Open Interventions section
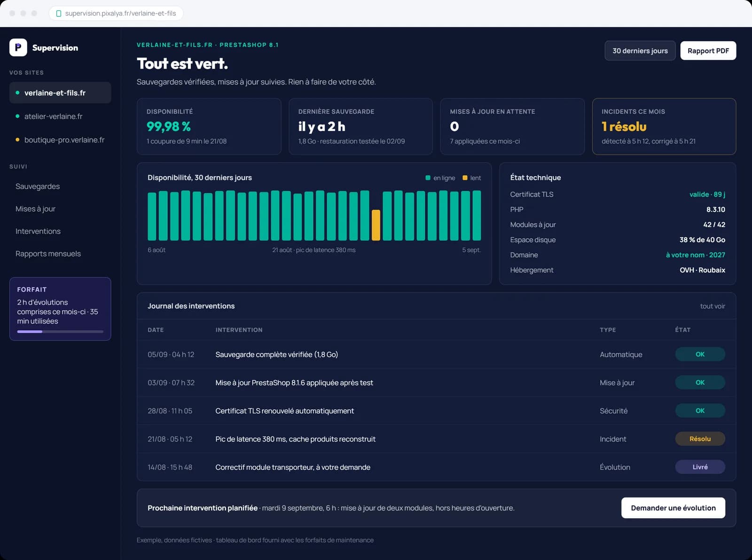 point(38,231)
